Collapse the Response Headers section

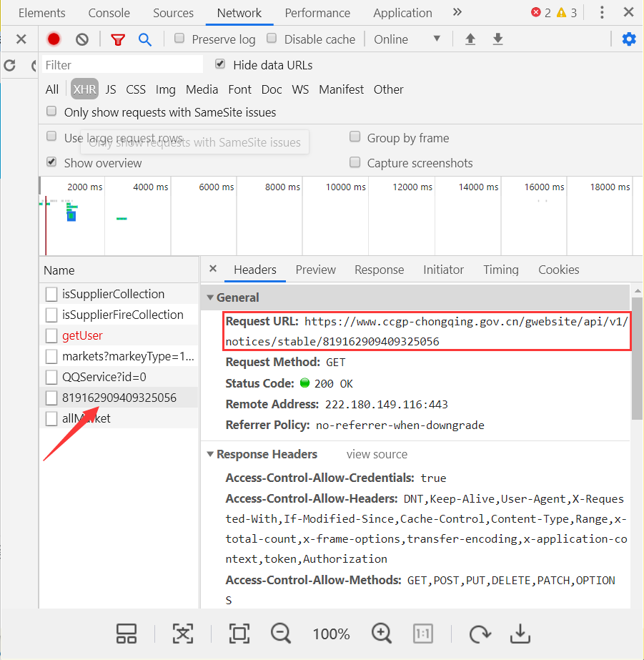pyautogui.click(x=209, y=454)
